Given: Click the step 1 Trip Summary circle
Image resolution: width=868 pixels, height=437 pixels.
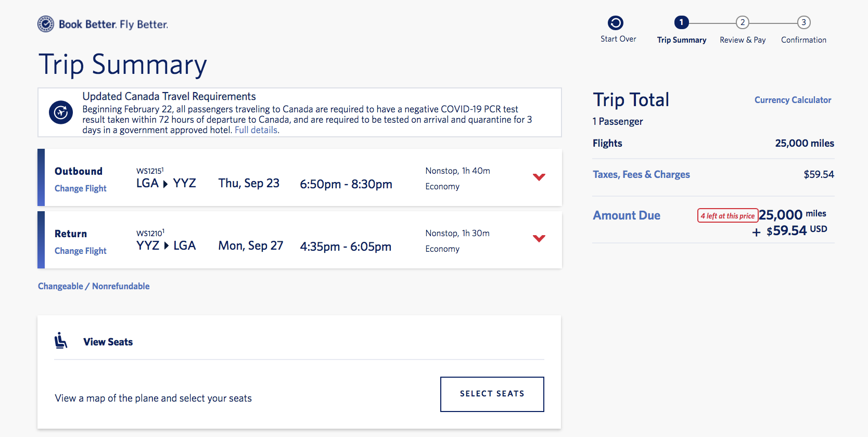Looking at the screenshot, I should click(x=681, y=22).
